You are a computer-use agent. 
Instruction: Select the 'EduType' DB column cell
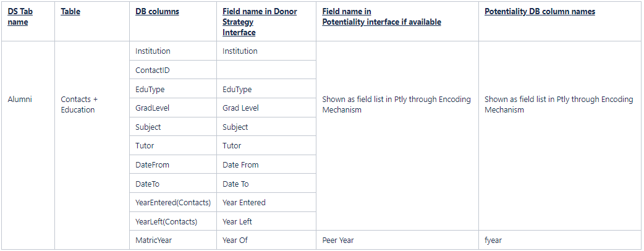coord(150,90)
